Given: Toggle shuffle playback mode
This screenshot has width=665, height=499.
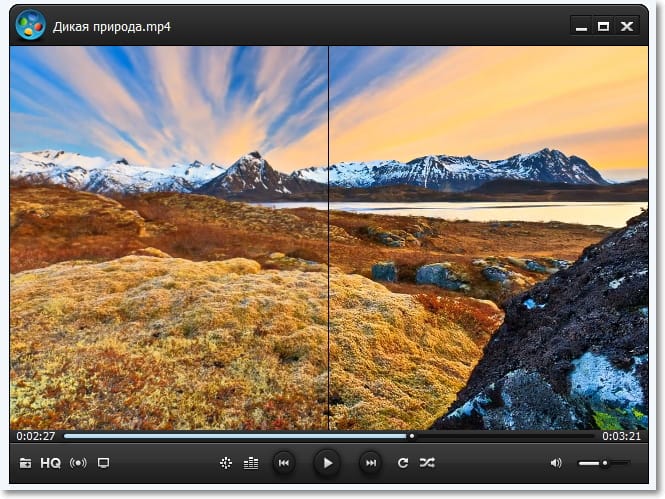Looking at the screenshot, I should coord(427,463).
